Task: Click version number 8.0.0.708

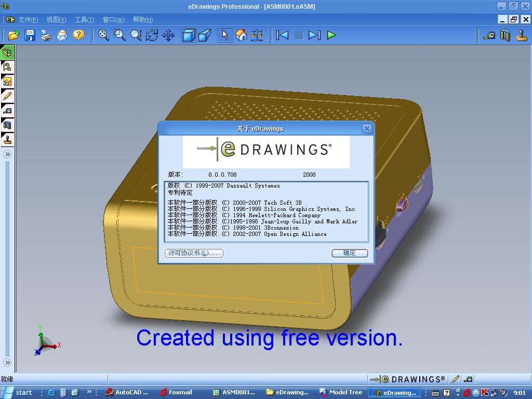Action: (222, 175)
